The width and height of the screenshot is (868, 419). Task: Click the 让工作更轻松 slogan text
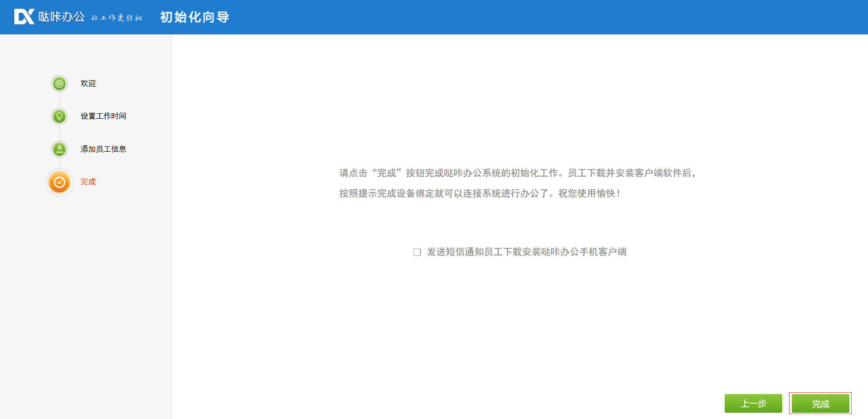pyautogui.click(x=117, y=18)
